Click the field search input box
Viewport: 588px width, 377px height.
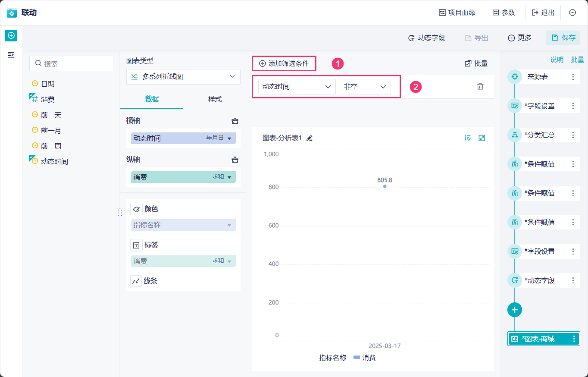72,63
